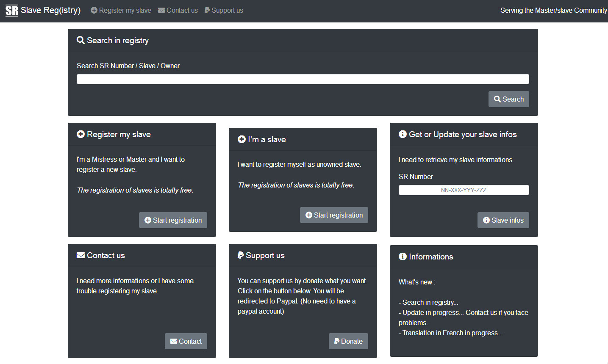
Task: Click the magnifier icon in Search in registry heading
Action: pyautogui.click(x=81, y=40)
